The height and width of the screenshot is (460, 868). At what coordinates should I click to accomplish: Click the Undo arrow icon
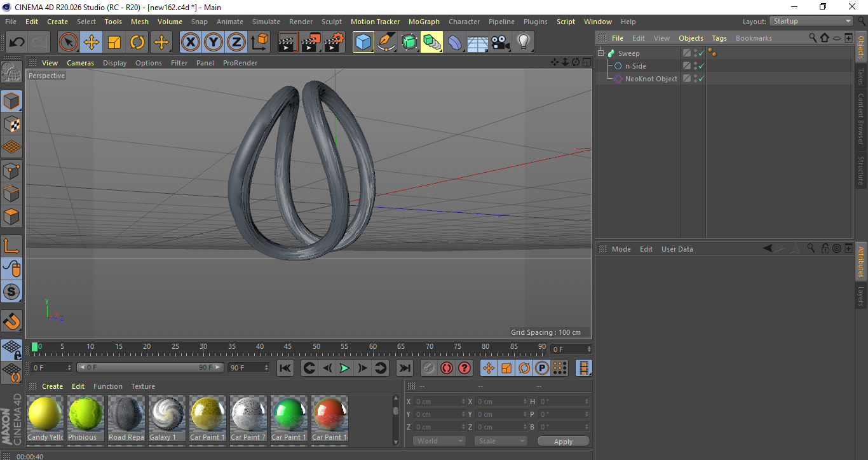pyautogui.click(x=17, y=43)
